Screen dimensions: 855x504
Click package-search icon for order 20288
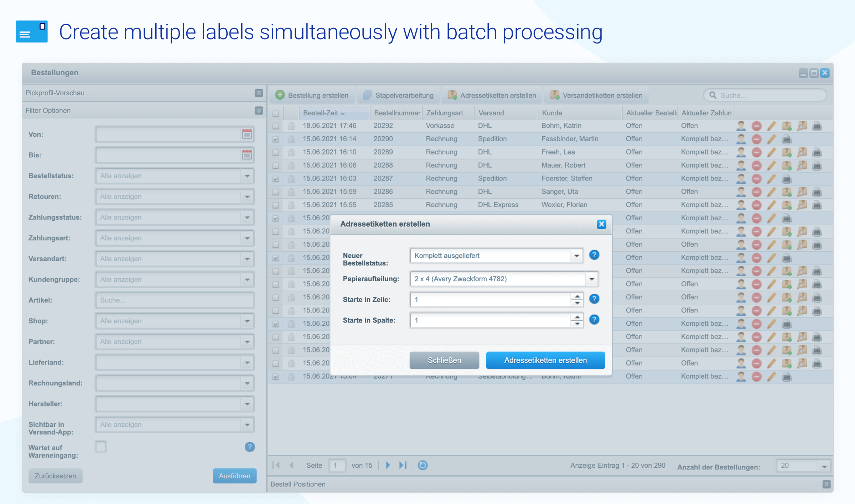point(802,165)
